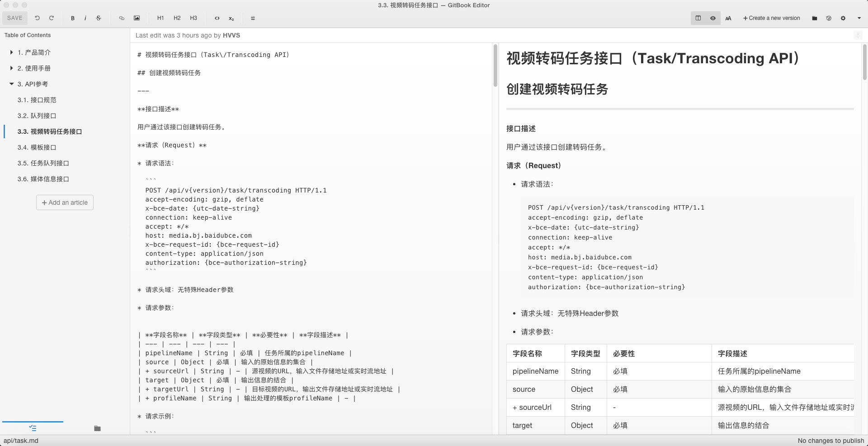
Task: Click the scroll-sync icon atop the preview
Action: [x=858, y=35]
